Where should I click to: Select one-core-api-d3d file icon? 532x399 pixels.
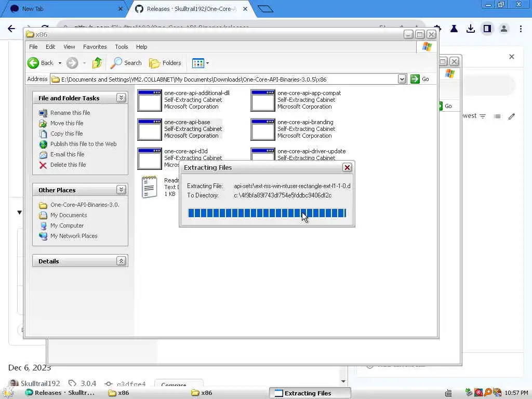pyautogui.click(x=149, y=158)
